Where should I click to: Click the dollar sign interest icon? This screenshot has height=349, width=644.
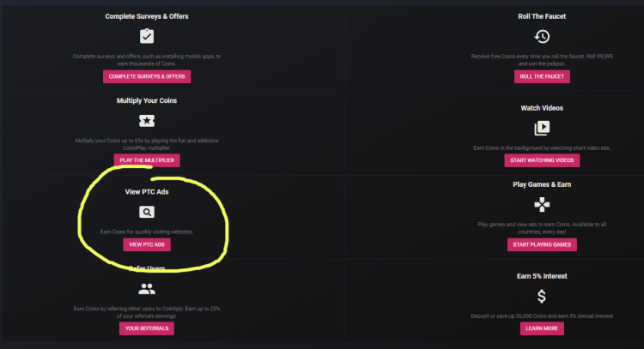click(542, 296)
